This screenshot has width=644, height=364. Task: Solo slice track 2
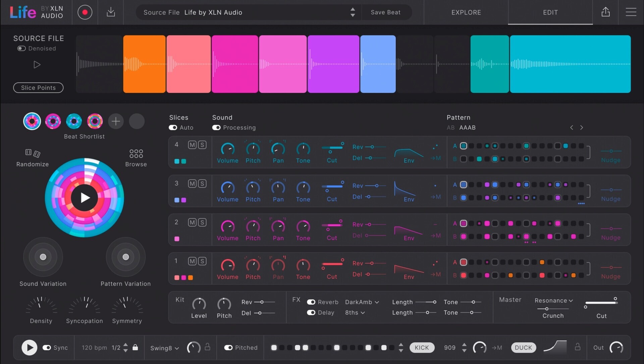click(x=202, y=222)
